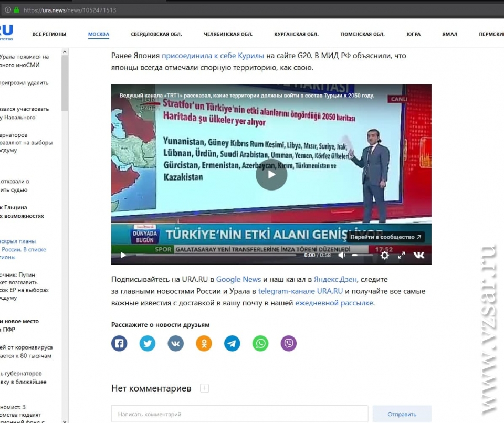Mute the video with the speaker icon

[x=342, y=255]
